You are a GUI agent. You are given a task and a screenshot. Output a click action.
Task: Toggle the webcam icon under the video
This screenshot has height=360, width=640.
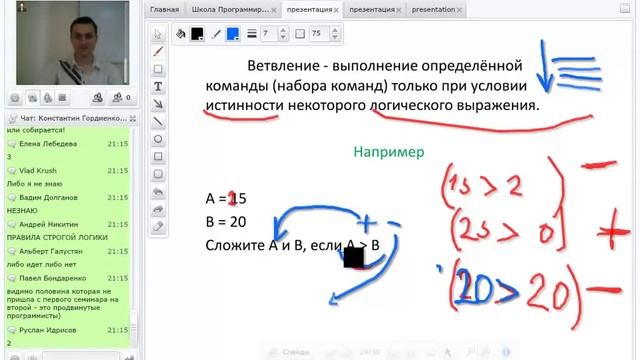coord(32,98)
